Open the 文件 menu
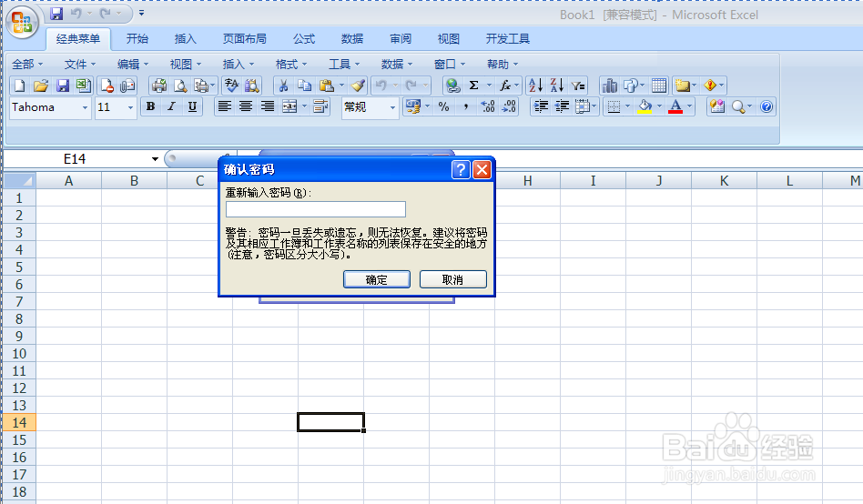863x504 pixels. (x=80, y=65)
